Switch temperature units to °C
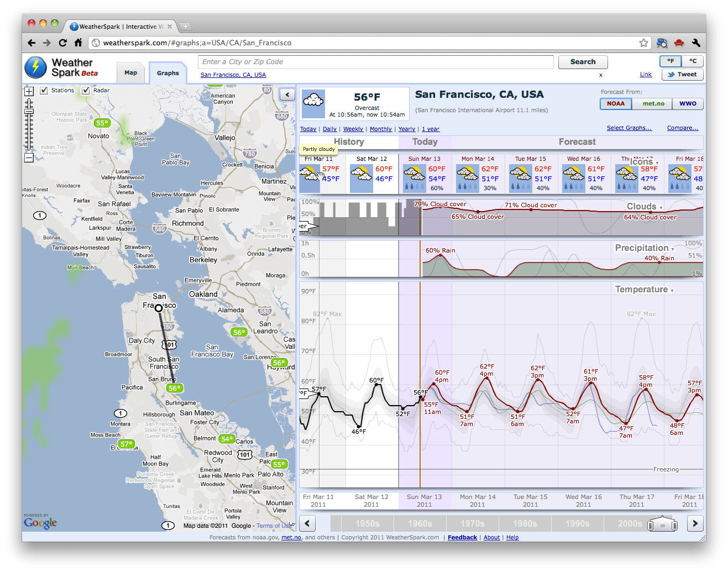Screen dimensions: 728x572 coord(692,61)
